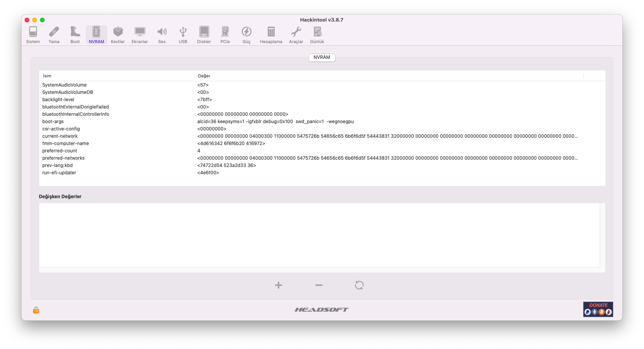Click the minus button to remove variable

(319, 285)
